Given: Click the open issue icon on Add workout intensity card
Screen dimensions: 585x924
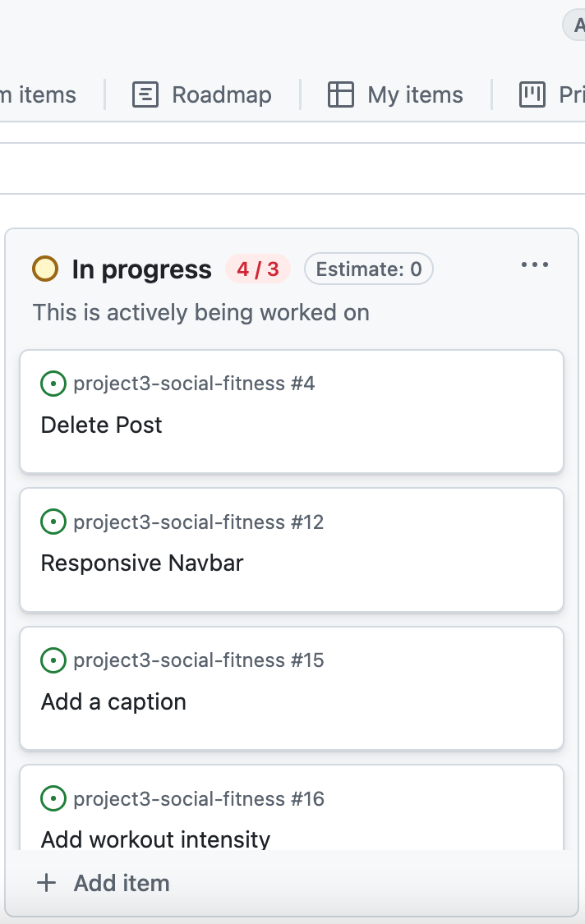Looking at the screenshot, I should coord(53,798).
